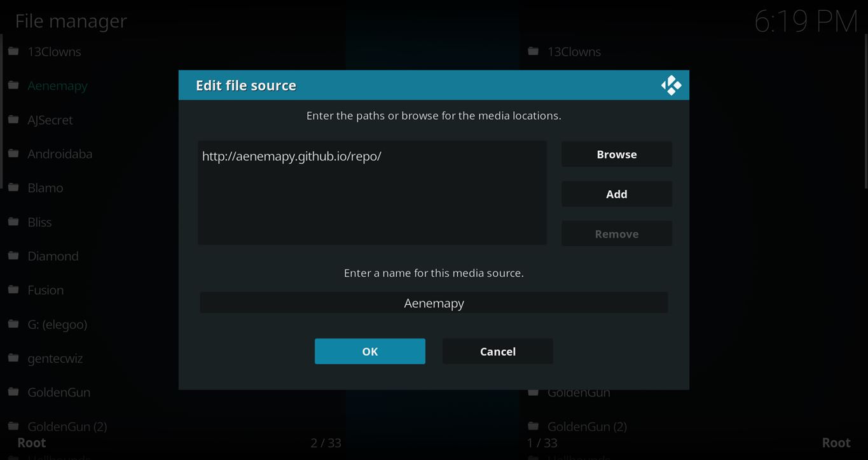Open the Fusion source in left list
Screen dimensions: 868x460
(45, 290)
